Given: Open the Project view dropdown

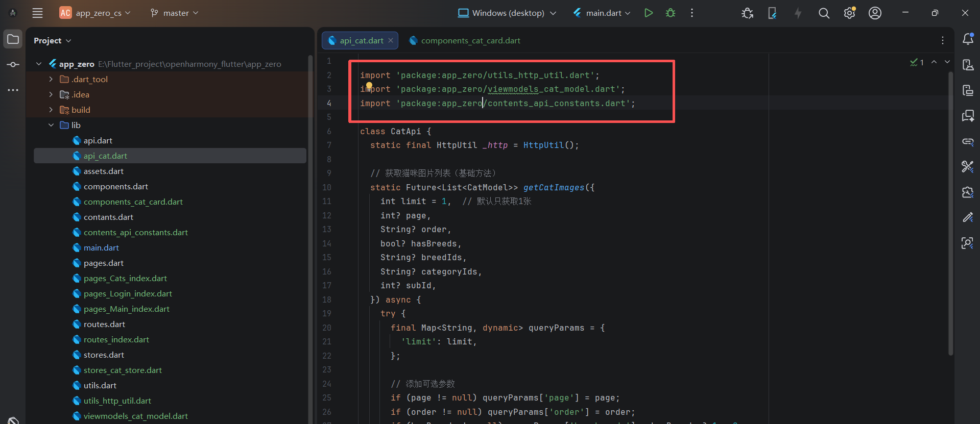Looking at the screenshot, I should tap(52, 40).
